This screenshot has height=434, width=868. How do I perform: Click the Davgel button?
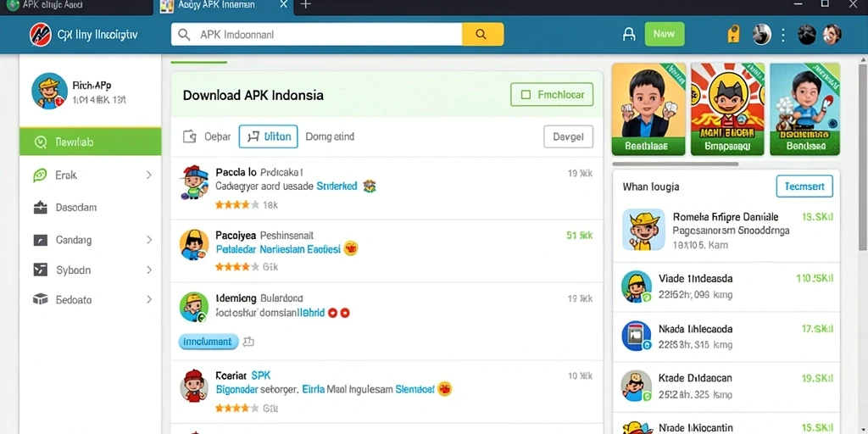pyautogui.click(x=569, y=136)
